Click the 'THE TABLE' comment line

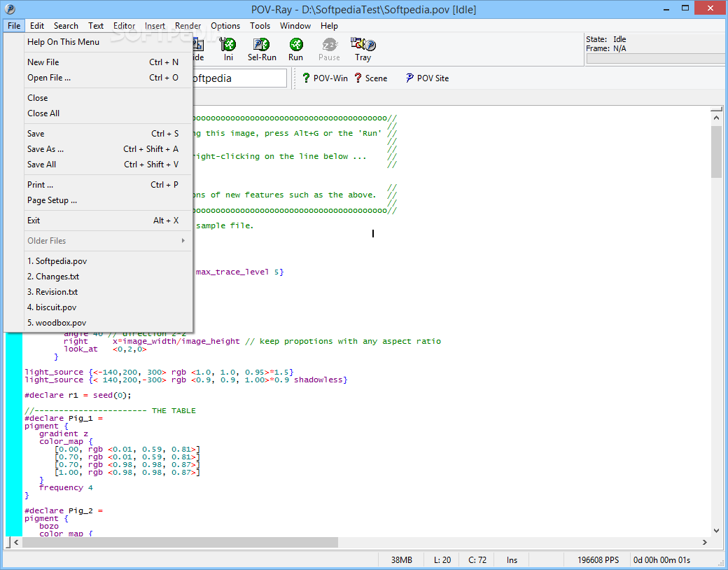pos(110,410)
